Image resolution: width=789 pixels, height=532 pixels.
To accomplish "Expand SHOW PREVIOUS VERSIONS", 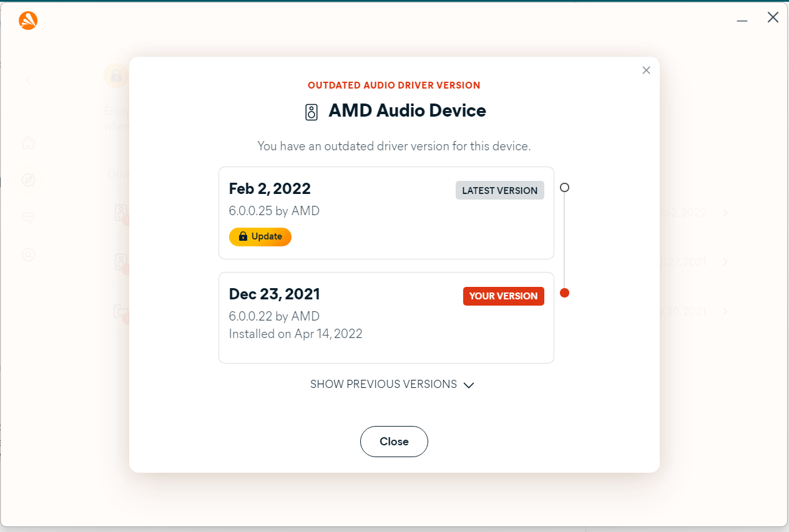I will (392, 384).
